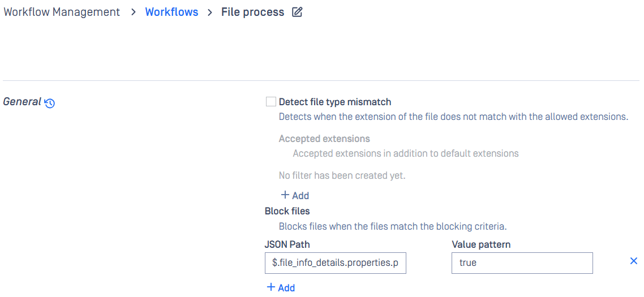Click the Value pattern column label

pos(481,244)
